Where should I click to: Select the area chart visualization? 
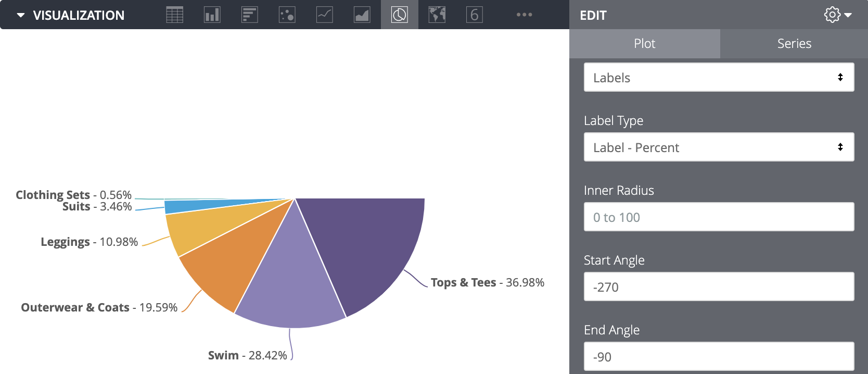(x=362, y=15)
